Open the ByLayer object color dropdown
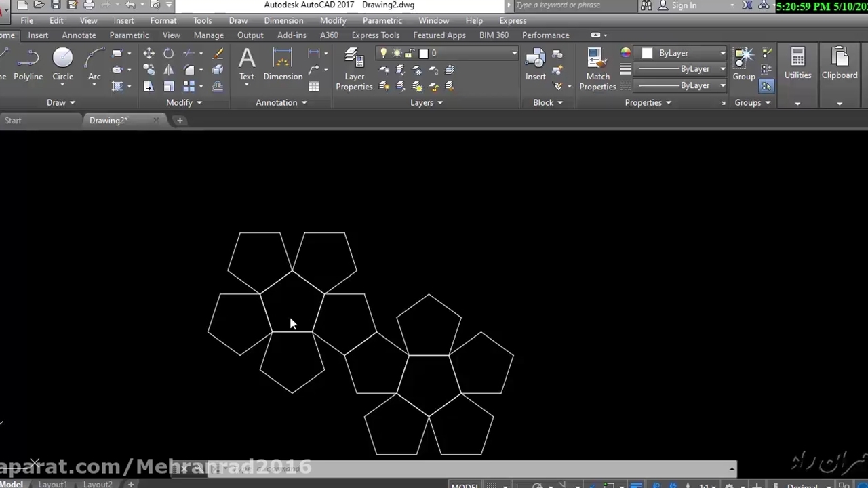This screenshot has width=868, height=488. [x=723, y=53]
